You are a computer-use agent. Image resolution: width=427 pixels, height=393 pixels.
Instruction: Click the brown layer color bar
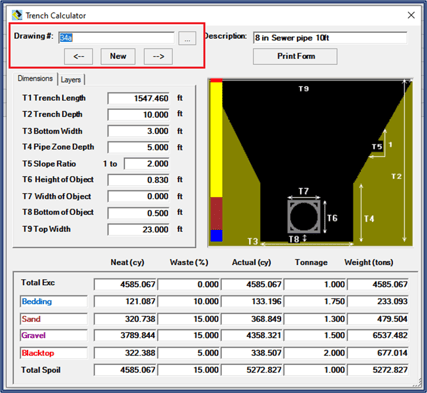tap(216, 213)
